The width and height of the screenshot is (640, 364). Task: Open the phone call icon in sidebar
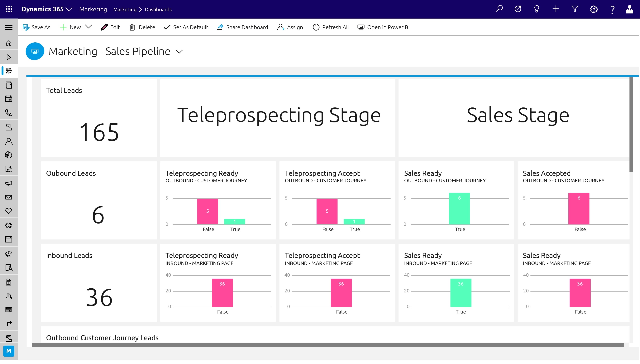point(9,113)
